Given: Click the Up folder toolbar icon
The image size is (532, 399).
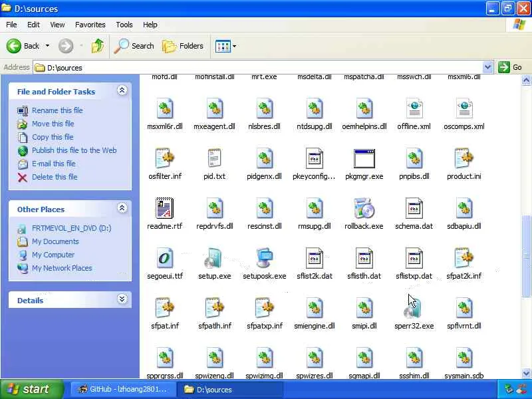Looking at the screenshot, I should pos(97,46).
